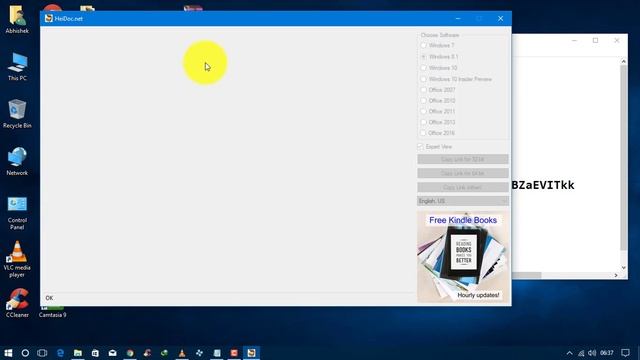Viewport: 640px width, 360px height.
Task: Switch to the red Camtasia recorder taskbar icon
Action: click(x=234, y=353)
